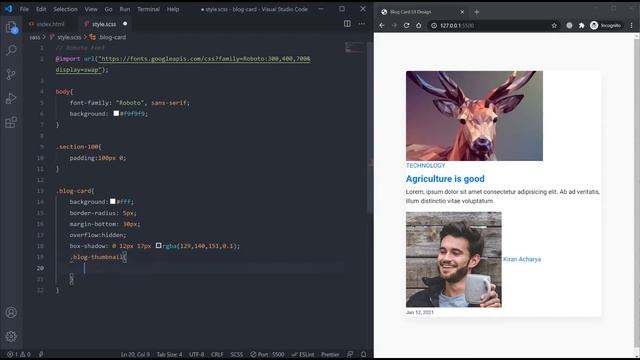Open the editor More Actions menu

coord(362,24)
